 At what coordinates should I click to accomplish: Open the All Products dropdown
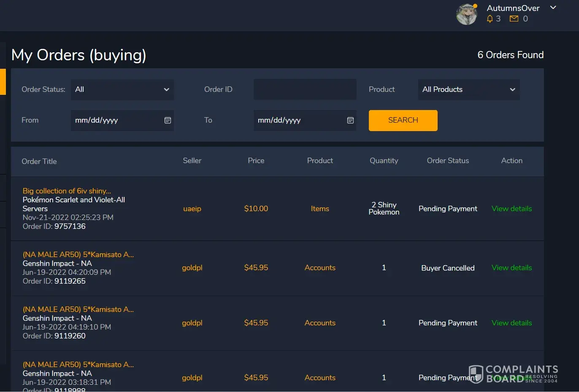468,89
